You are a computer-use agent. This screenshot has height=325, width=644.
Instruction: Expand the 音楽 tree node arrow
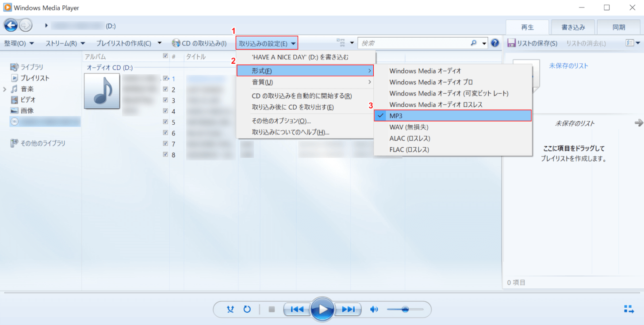[x=5, y=89]
